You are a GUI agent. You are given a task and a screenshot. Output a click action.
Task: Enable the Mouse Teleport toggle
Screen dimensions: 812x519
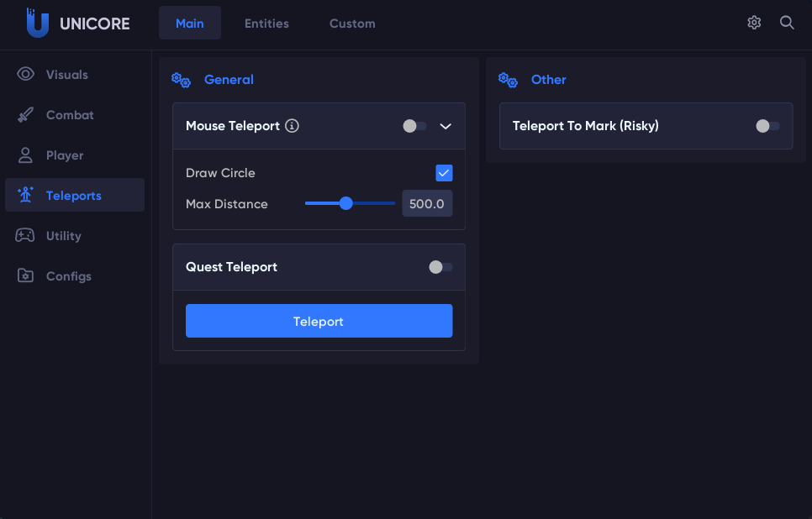(x=414, y=126)
